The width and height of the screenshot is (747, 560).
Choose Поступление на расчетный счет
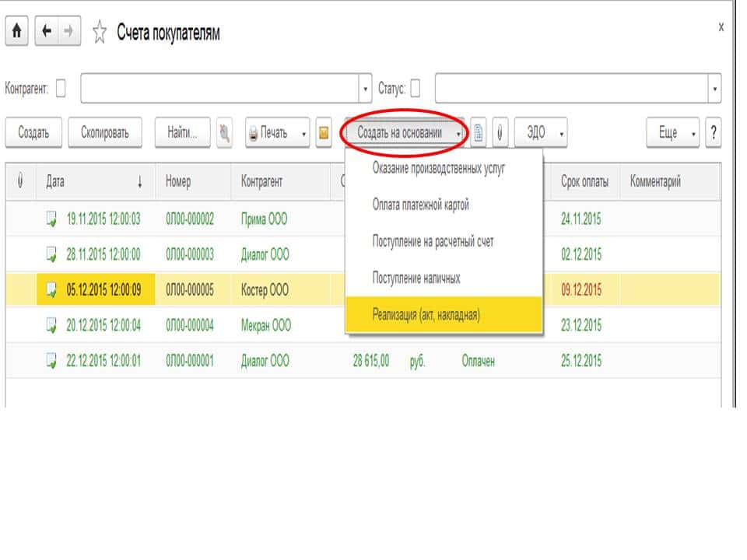click(433, 241)
